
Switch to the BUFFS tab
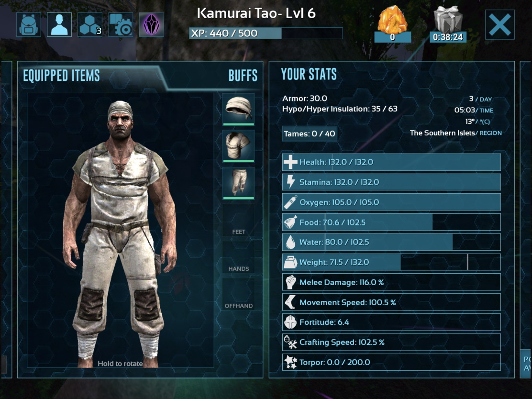point(243,75)
